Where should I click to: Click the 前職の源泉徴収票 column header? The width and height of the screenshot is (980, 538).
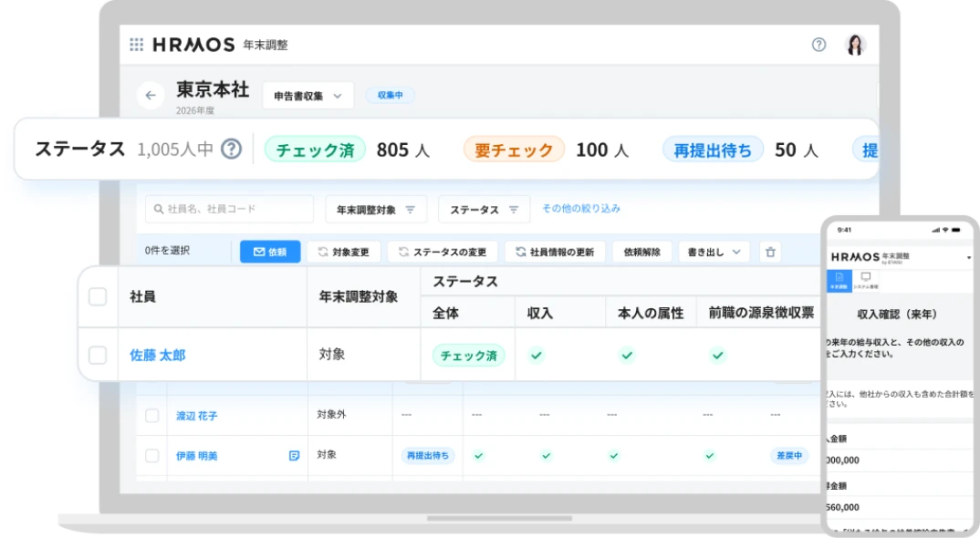click(x=761, y=313)
